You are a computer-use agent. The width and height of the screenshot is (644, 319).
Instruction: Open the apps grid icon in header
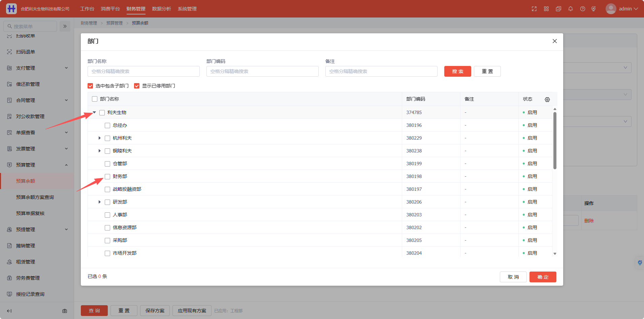546,9
